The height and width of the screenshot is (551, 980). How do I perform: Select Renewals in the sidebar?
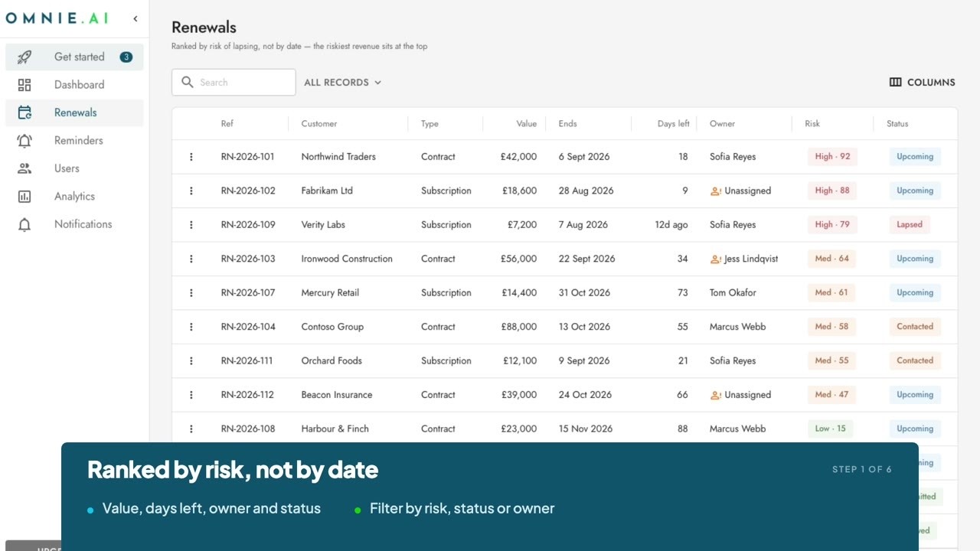pyautogui.click(x=74, y=112)
